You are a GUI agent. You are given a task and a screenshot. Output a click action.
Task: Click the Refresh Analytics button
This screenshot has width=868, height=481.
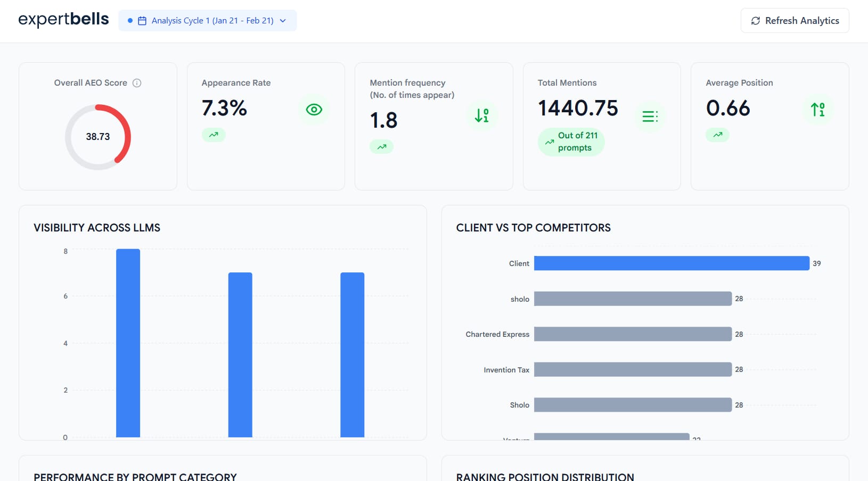pyautogui.click(x=795, y=21)
